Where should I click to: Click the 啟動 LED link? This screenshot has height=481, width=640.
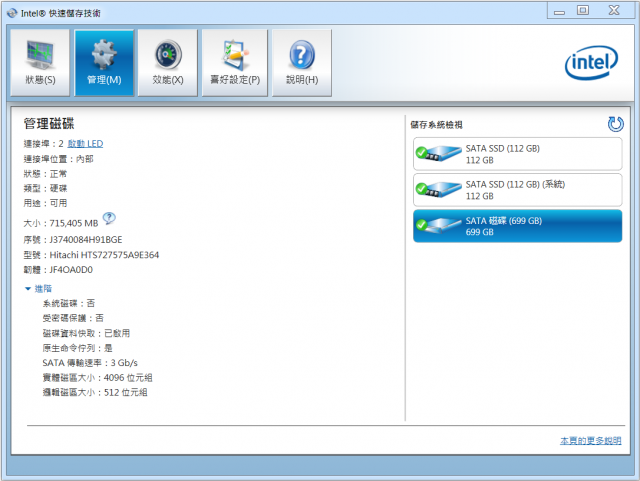point(85,144)
